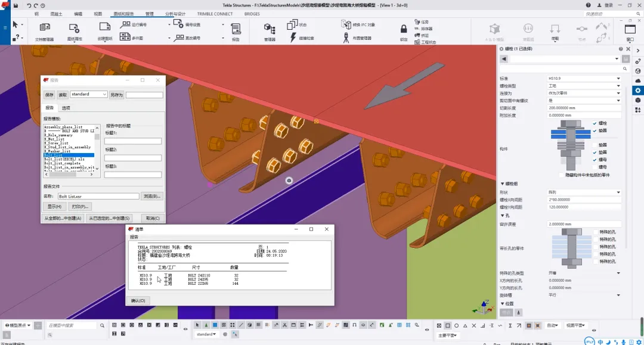The width and height of the screenshot is (644, 345).
Task: Click 读取 button in 报告 dialog
Action: click(63, 95)
